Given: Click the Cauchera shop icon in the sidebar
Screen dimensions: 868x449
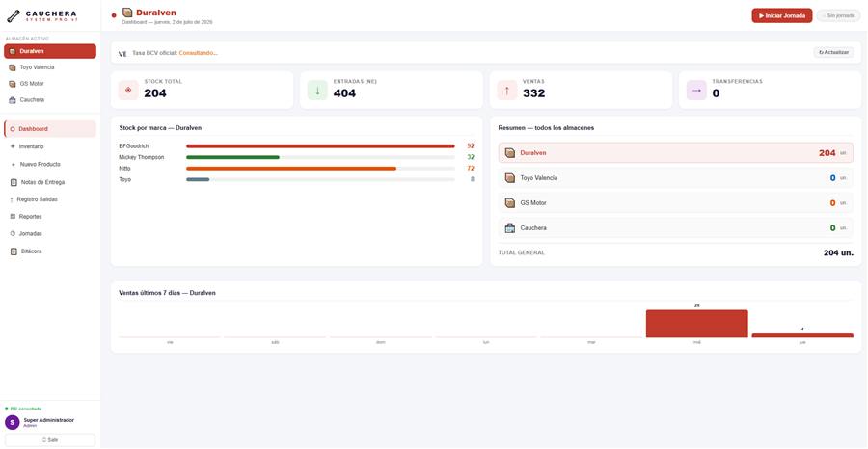Looking at the screenshot, I should click(13, 100).
